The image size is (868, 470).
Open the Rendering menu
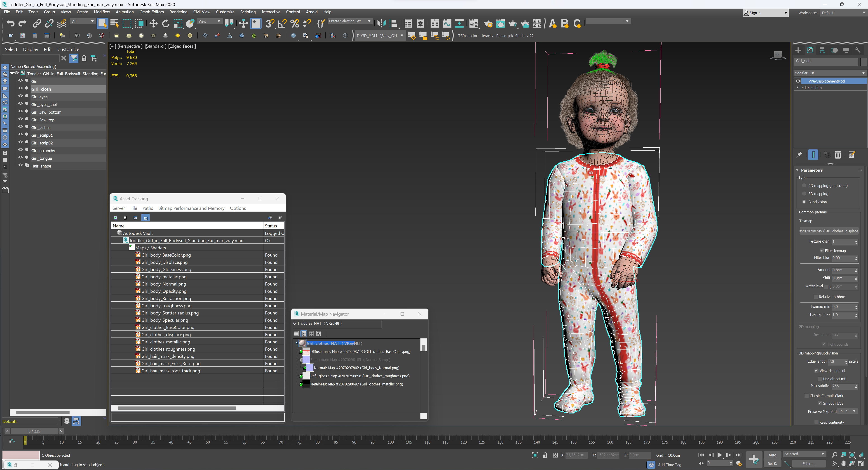(178, 12)
